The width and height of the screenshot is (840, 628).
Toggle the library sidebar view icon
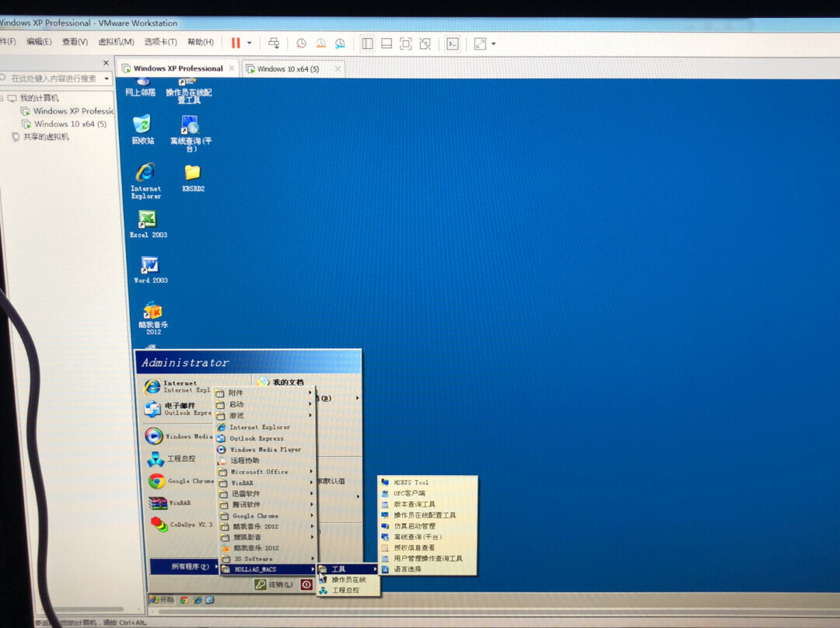(367, 44)
